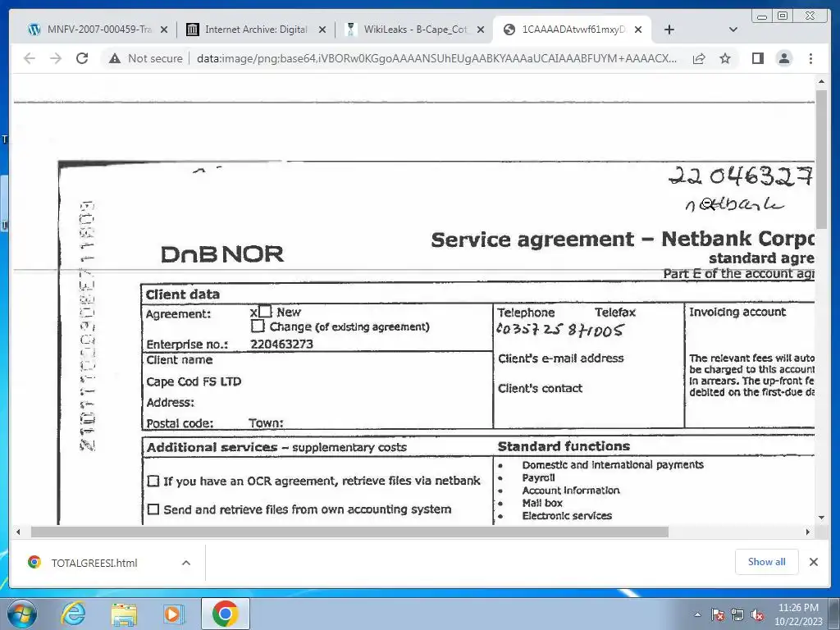Reload the current page
The image size is (840, 630).
point(82,58)
